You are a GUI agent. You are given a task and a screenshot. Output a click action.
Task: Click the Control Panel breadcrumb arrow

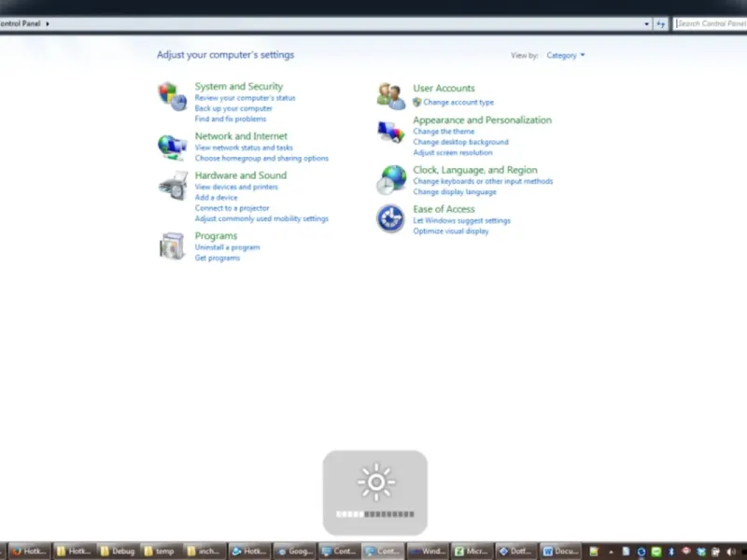pos(48,23)
